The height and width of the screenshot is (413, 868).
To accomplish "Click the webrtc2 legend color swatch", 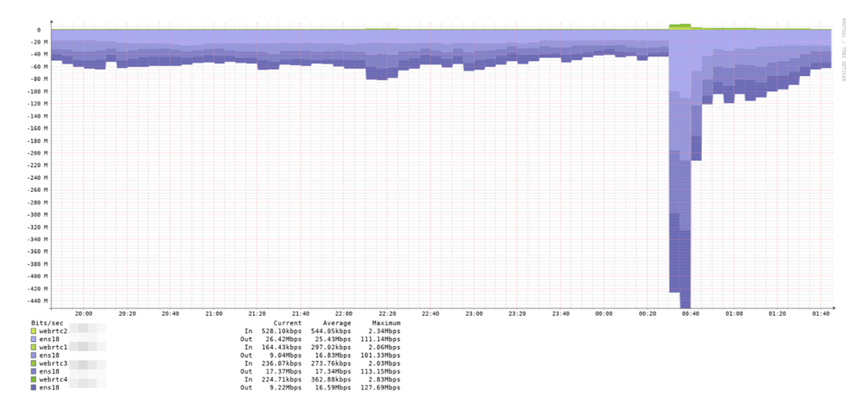I will coord(34,331).
